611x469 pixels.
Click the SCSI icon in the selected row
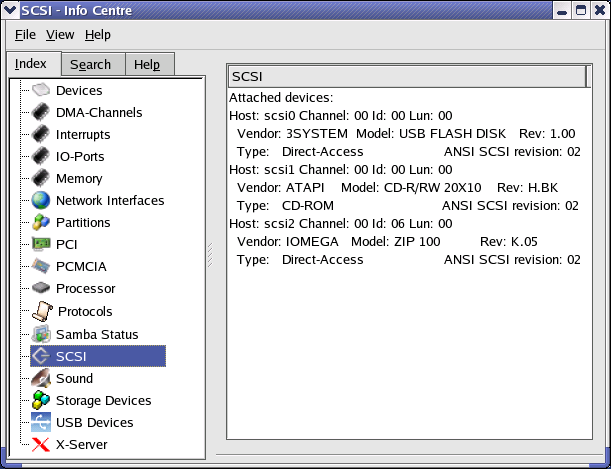(41, 356)
